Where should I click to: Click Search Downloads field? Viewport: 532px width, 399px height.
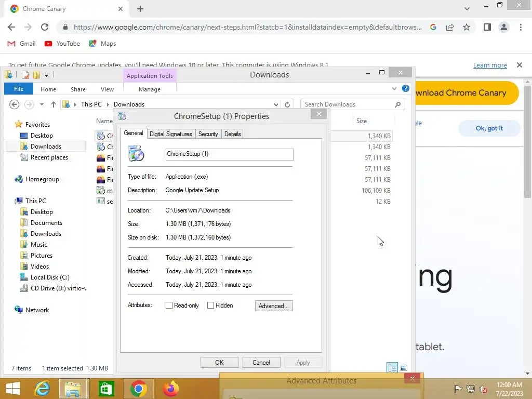[353, 104]
